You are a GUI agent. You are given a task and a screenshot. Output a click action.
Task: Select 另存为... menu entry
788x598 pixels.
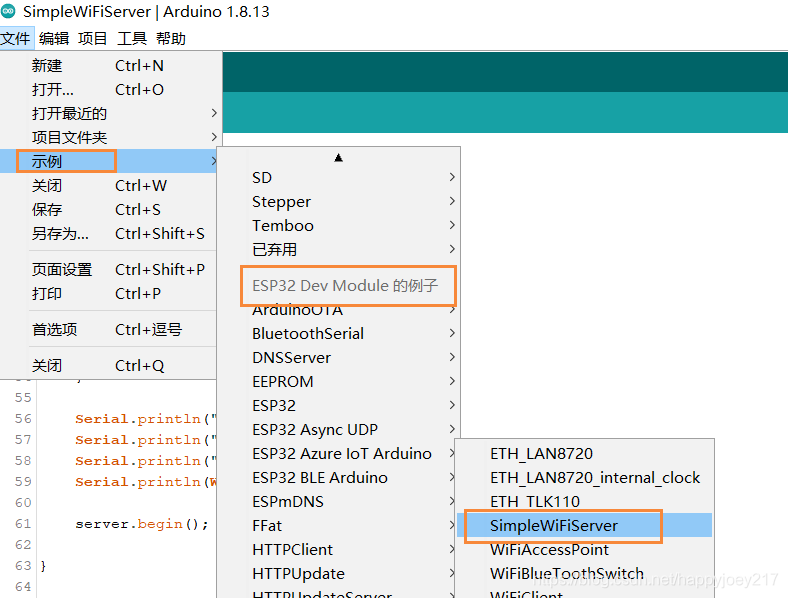(110, 234)
